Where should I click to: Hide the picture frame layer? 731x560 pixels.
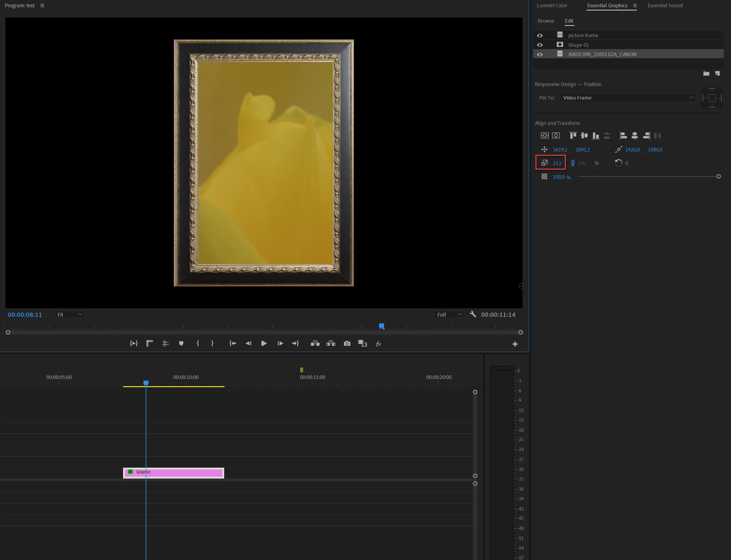click(540, 35)
